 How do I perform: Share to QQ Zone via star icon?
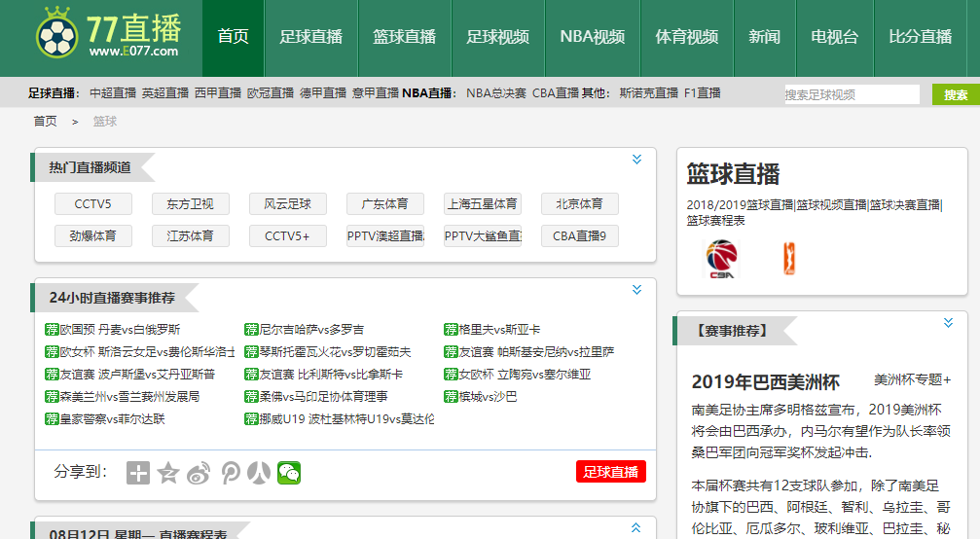coord(168,473)
